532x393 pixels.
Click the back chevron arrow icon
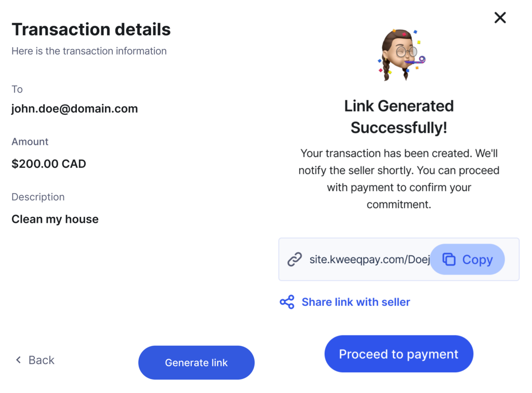click(19, 360)
